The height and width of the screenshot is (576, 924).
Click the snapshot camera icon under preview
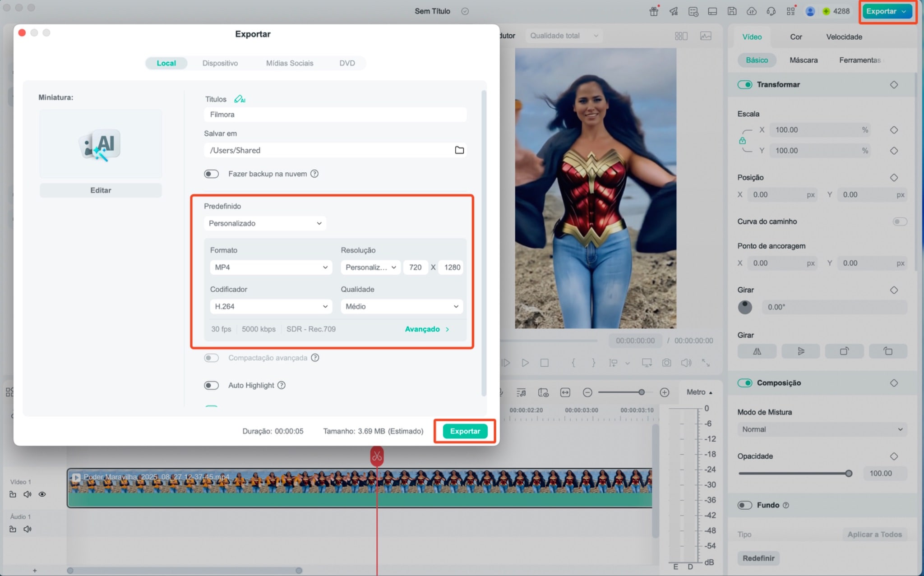pos(666,363)
